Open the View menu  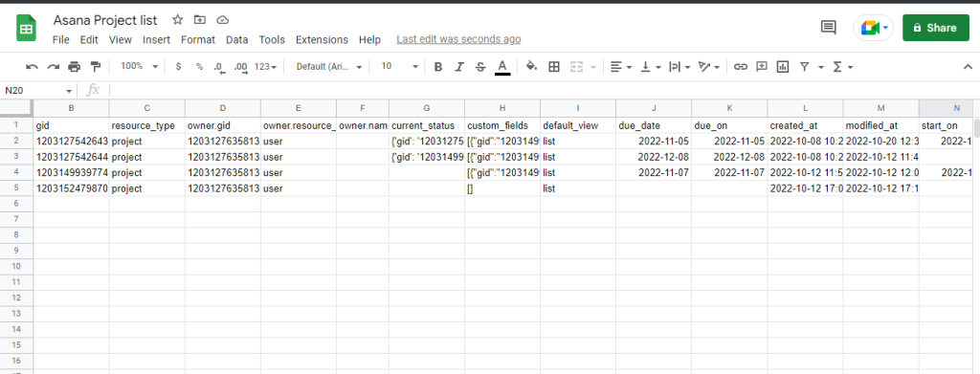[x=121, y=39]
